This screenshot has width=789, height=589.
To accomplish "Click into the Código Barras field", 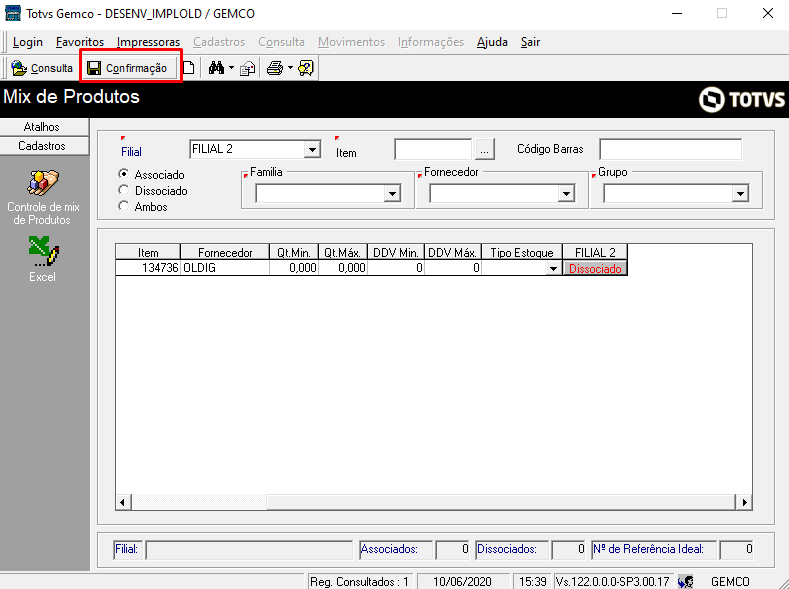I will [670, 149].
